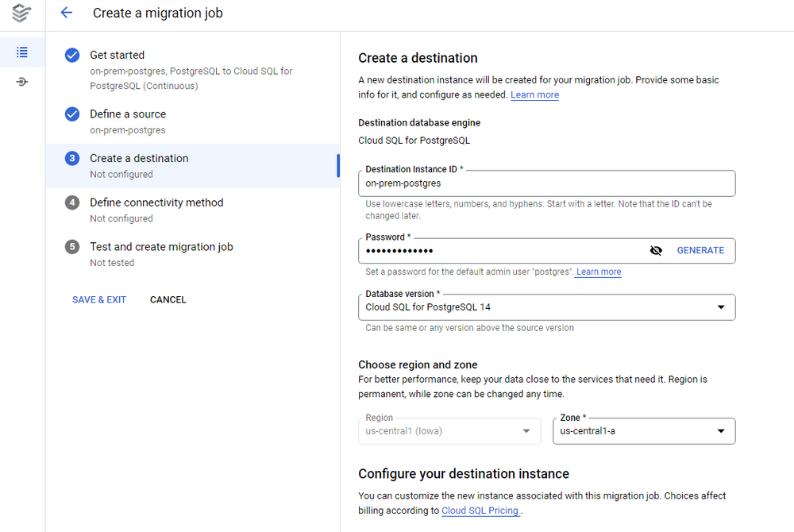Open the Database version dropdown

click(x=721, y=307)
